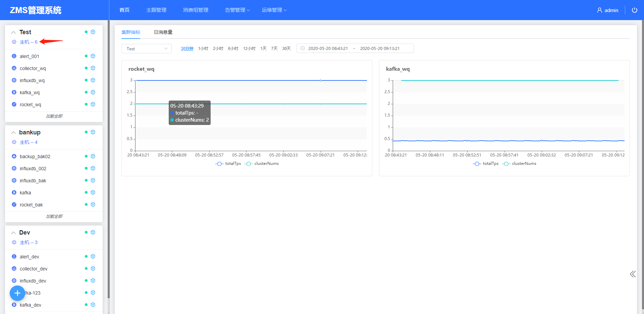This screenshot has height=314, width=644.
Task: Open the Test environment dropdown
Action: (147, 49)
